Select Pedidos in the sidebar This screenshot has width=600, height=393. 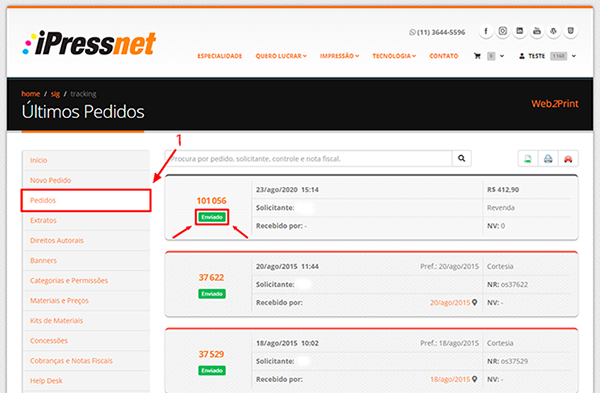[86, 200]
